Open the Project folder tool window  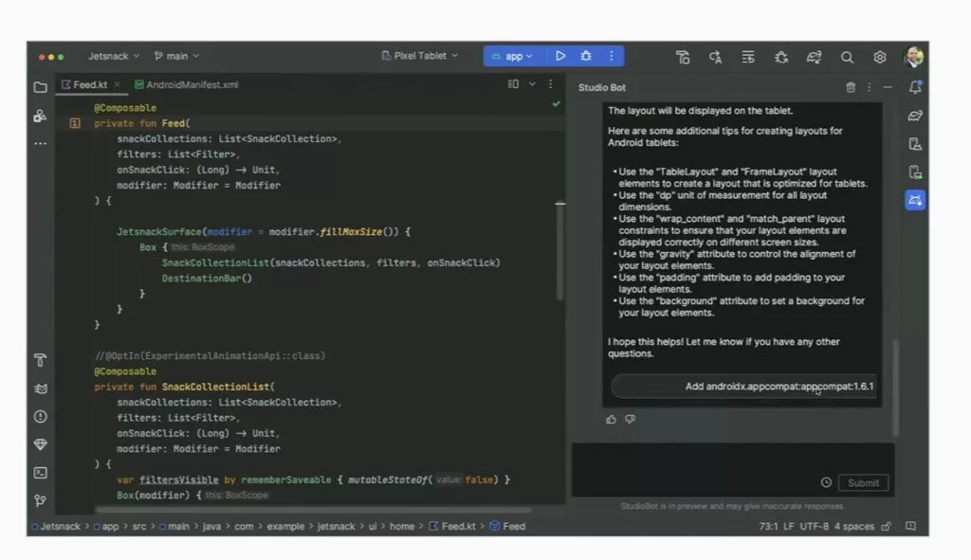(x=39, y=86)
